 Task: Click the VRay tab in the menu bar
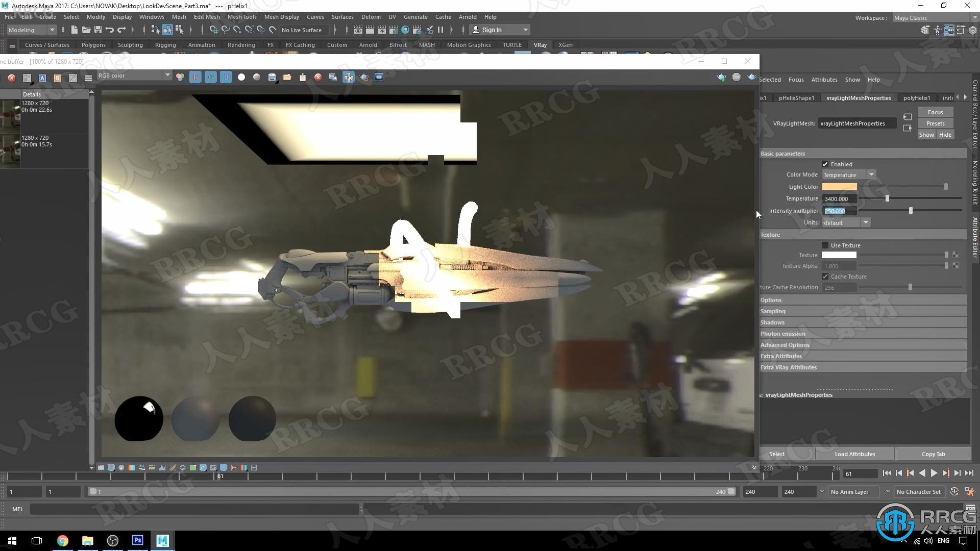point(540,44)
